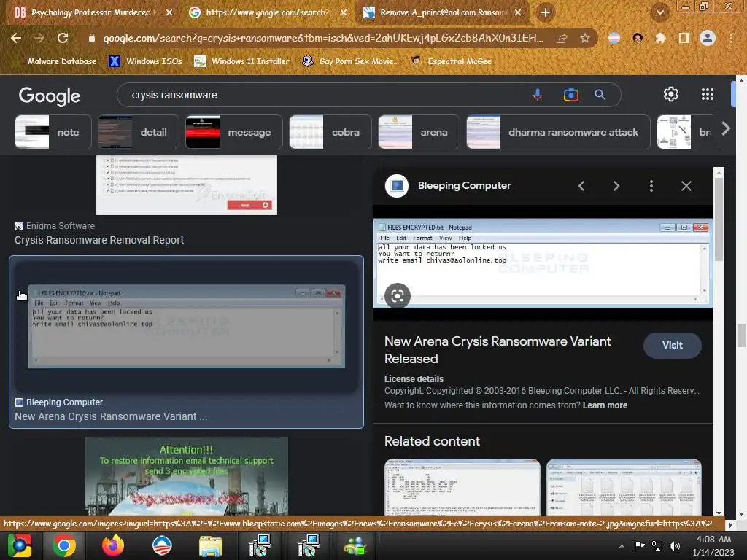The image size is (747, 560).
Task: Open the tab search dropdown arrow
Action: coord(659,12)
